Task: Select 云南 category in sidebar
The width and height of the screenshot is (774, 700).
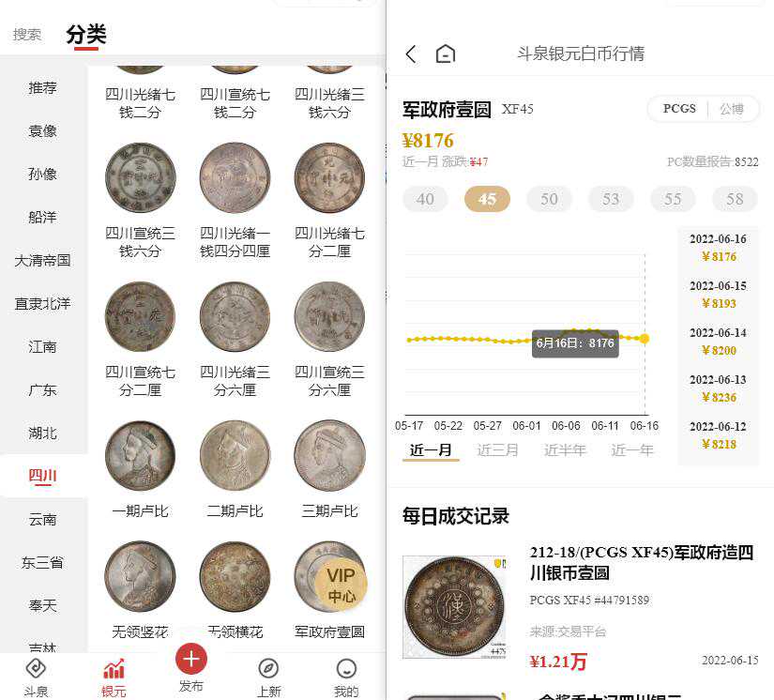Action: pyautogui.click(x=43, y=519)
